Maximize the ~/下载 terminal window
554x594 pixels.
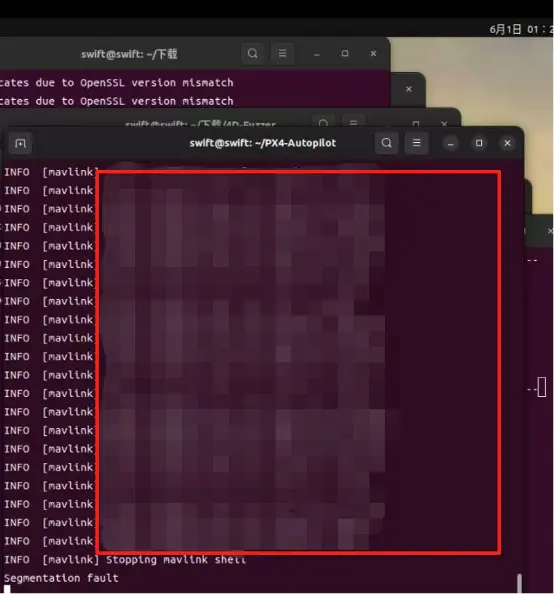click(345, 53)
